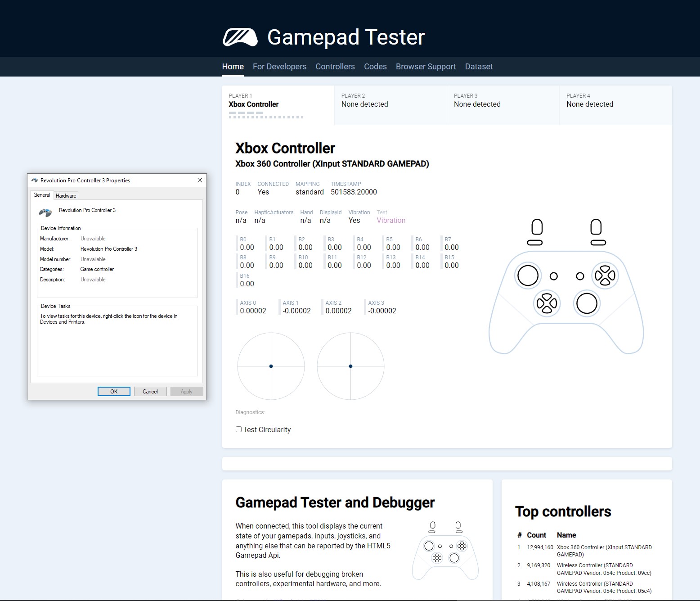Click left trigger on large controller diagram

tap(537, 227)
